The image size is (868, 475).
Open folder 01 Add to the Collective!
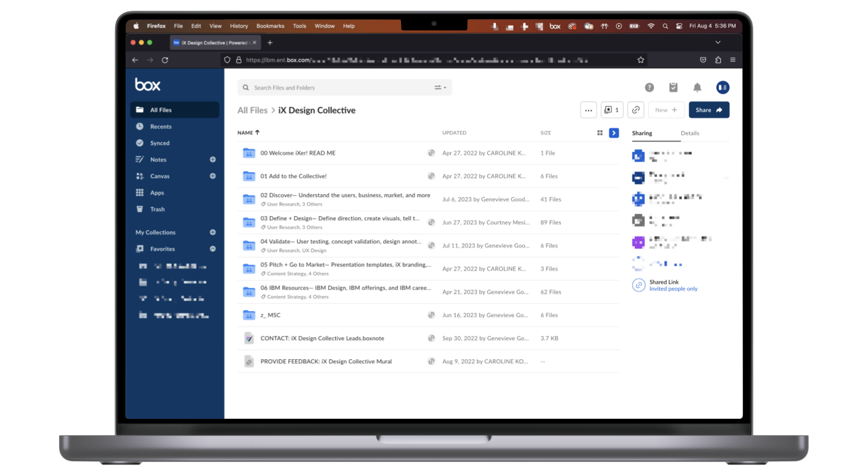(x=293, y=176)
